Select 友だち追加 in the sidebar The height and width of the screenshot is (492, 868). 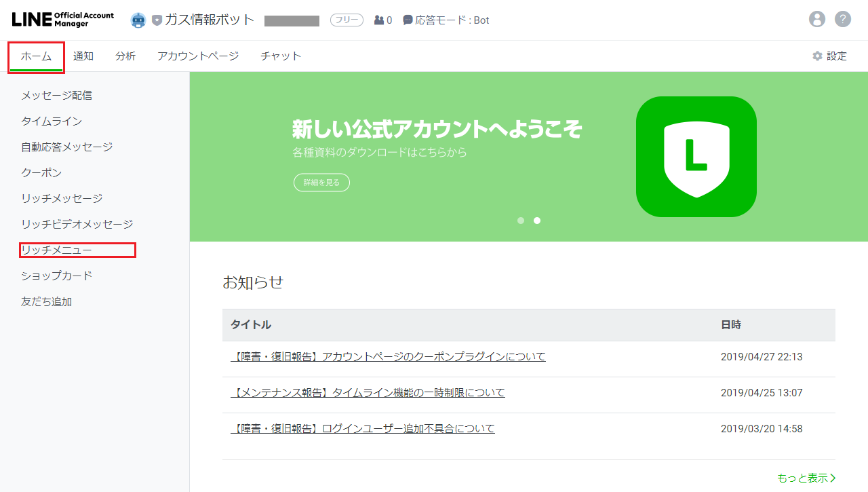46,301
